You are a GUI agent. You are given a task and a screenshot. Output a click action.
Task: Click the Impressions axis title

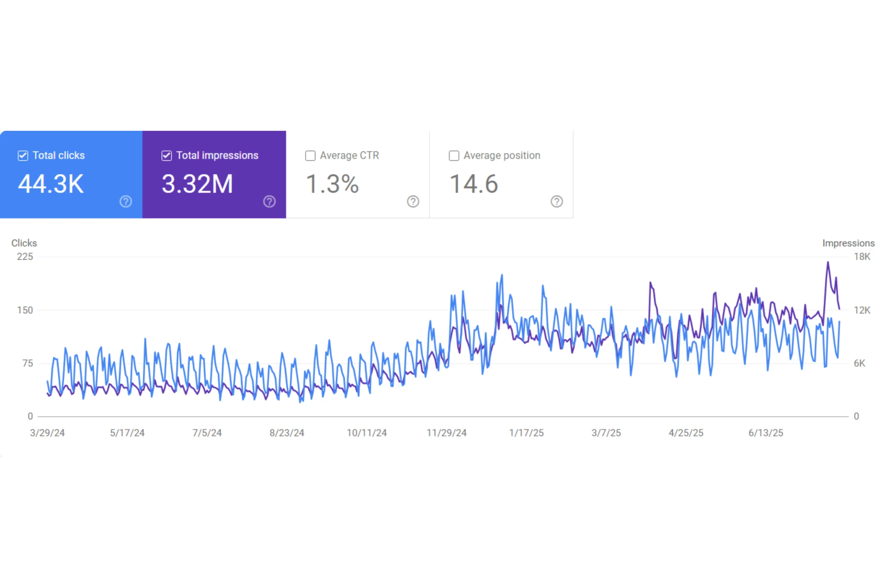[848, 243]
